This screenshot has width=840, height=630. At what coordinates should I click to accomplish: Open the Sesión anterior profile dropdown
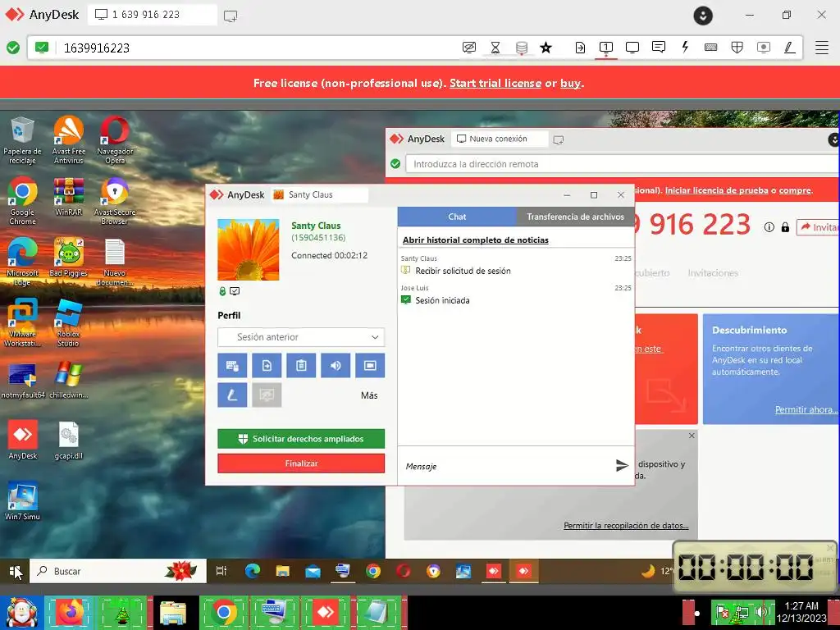[x=301, y=337]
